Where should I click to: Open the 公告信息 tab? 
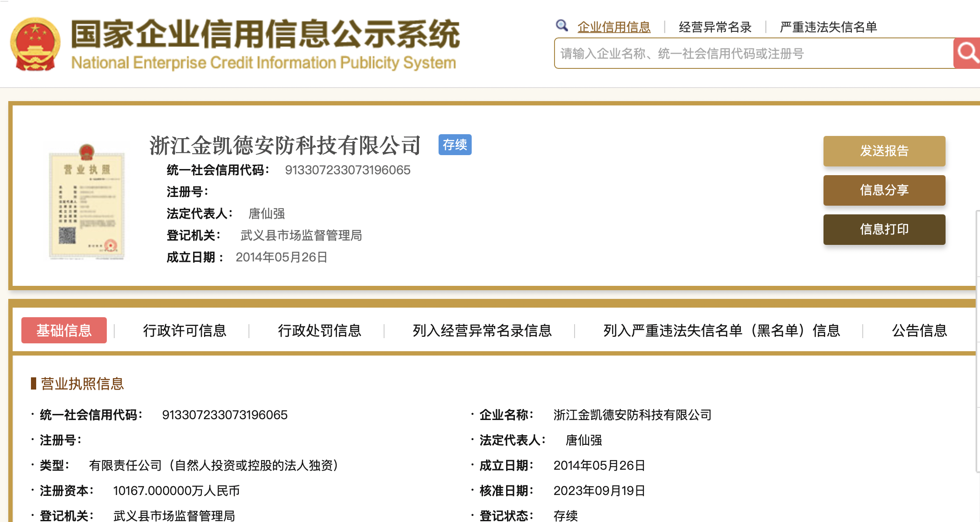pyautogui.click(x=919, y=330)
